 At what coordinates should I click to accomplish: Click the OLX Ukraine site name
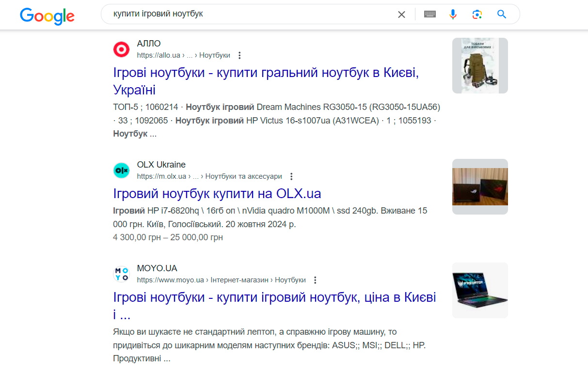point(161,165)
